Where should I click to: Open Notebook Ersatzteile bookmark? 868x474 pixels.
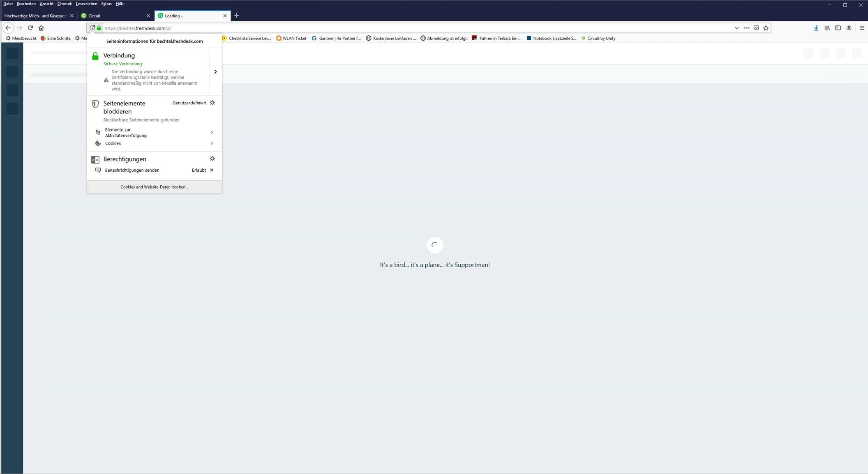(x=551, y=38)
